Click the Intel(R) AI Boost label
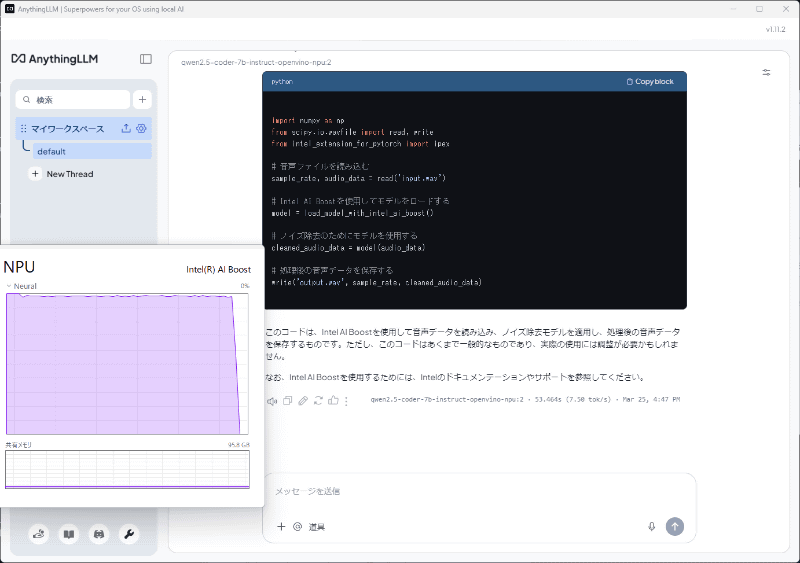 (x=218, y=270)
